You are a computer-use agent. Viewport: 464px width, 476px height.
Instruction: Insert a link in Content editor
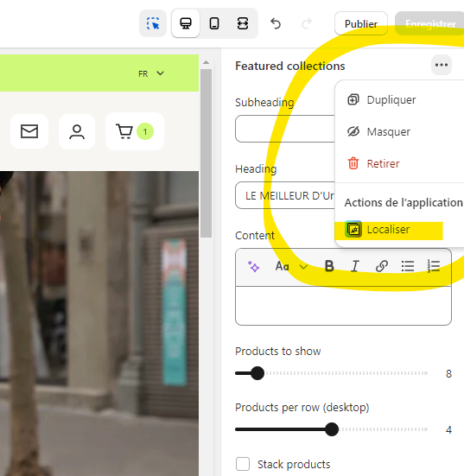(381, 266)
